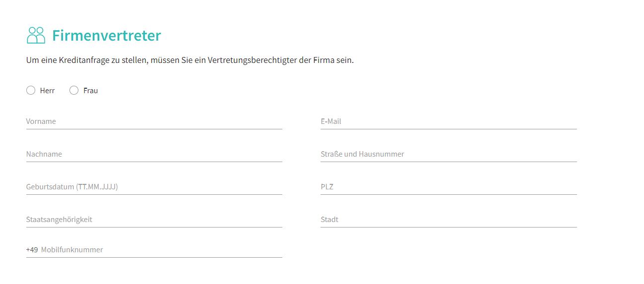
Task: Click the Herr label text
Action: 47,91
